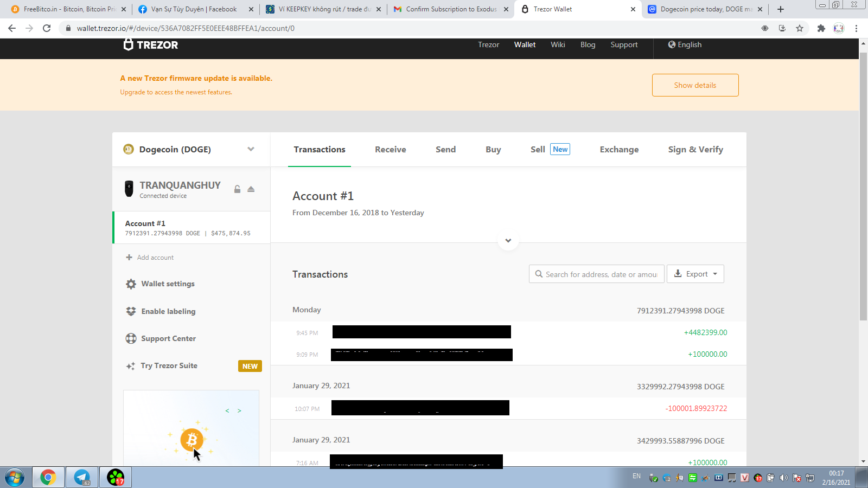Image resolution: width=868 pixels, height=488 pixels.
Task: Open the Buy tab
Action: pos(493,150)
